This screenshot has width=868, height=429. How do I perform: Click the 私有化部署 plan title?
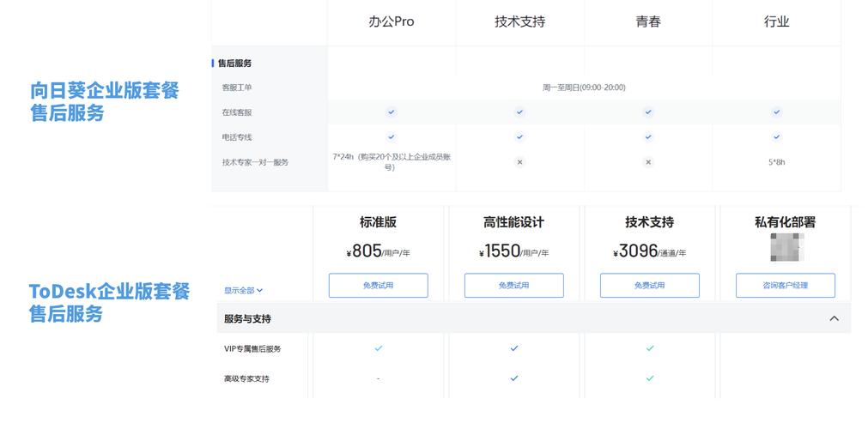[x=785, y=222]
